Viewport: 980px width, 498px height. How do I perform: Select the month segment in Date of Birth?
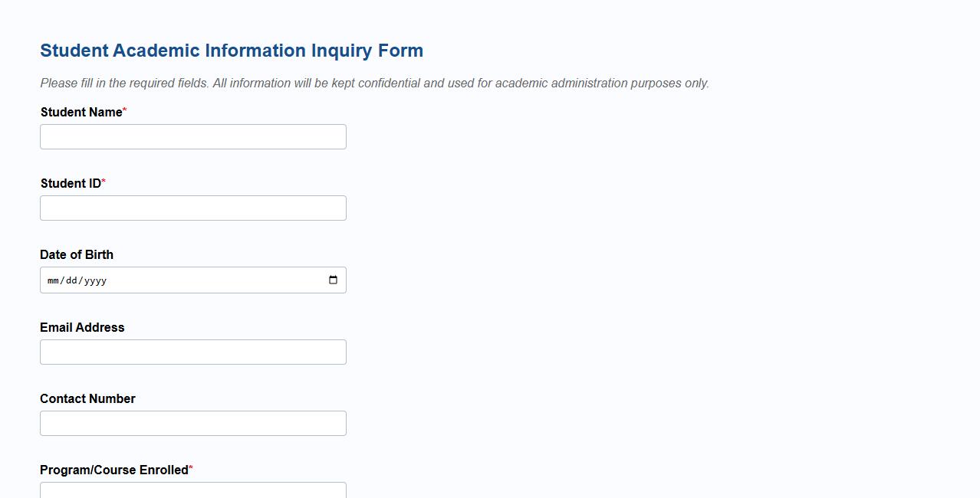(x=53, y=280)
